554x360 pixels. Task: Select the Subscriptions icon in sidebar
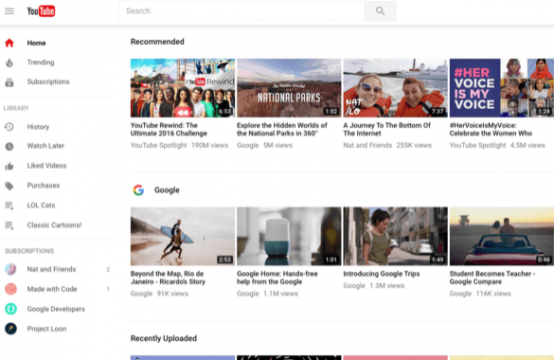click(x=10, y=83)
